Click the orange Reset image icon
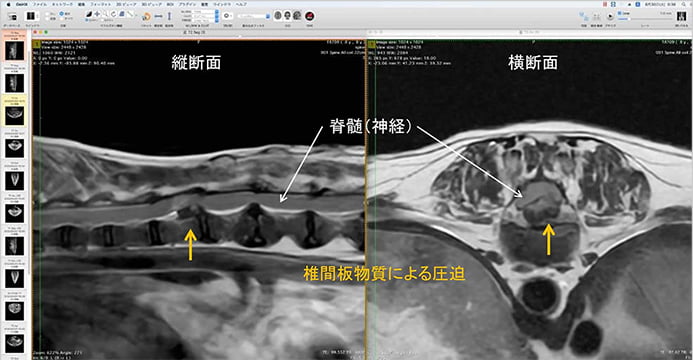 click(x=146, y=16)
